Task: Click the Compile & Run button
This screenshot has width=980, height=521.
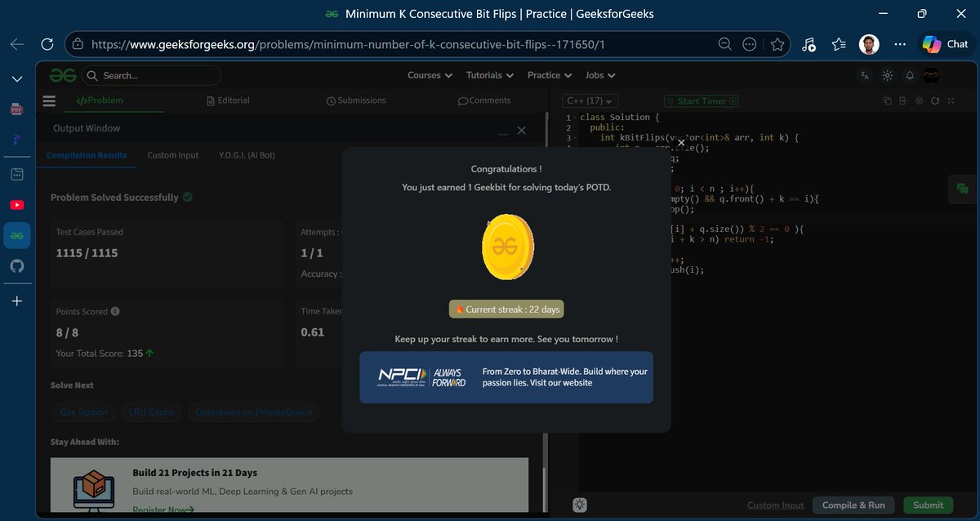Action: (x=853, y=505)
